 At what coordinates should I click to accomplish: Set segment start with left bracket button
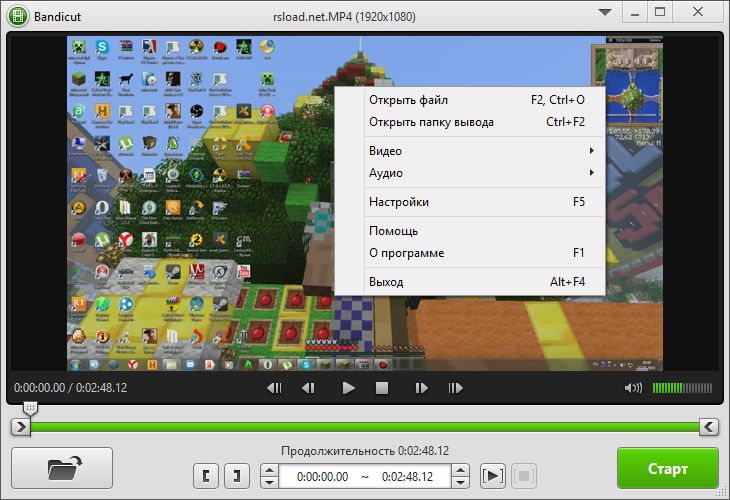click(x=206, y=476)
